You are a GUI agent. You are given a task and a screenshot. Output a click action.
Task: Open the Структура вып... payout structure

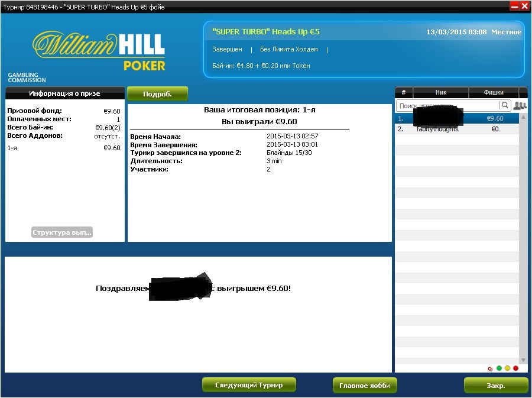point(62,232)
